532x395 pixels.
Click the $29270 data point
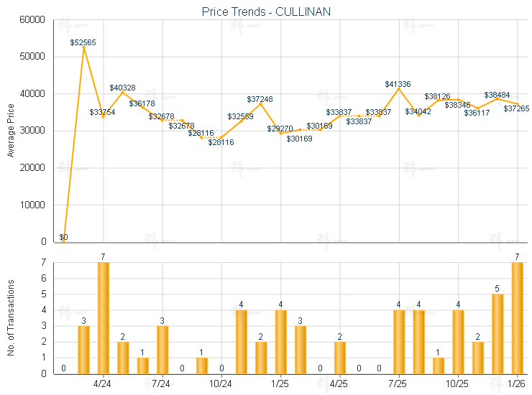pyautogui.click(x=281, y=133)
